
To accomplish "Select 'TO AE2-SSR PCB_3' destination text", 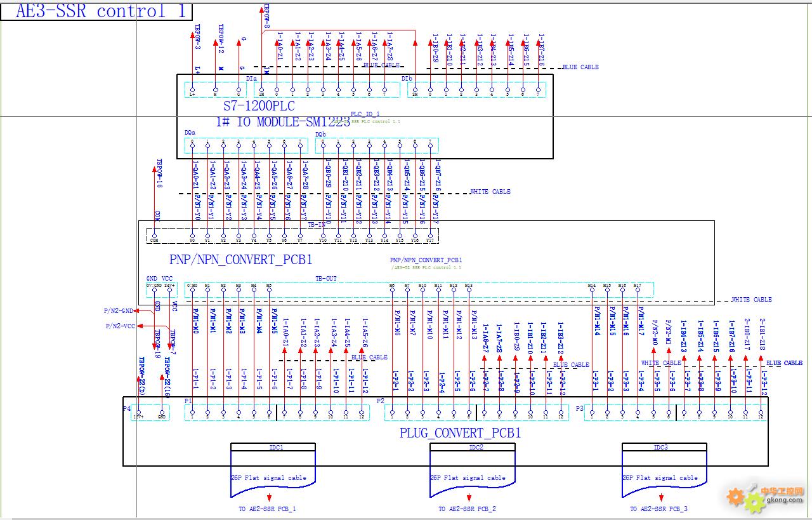I will (658, 509).
